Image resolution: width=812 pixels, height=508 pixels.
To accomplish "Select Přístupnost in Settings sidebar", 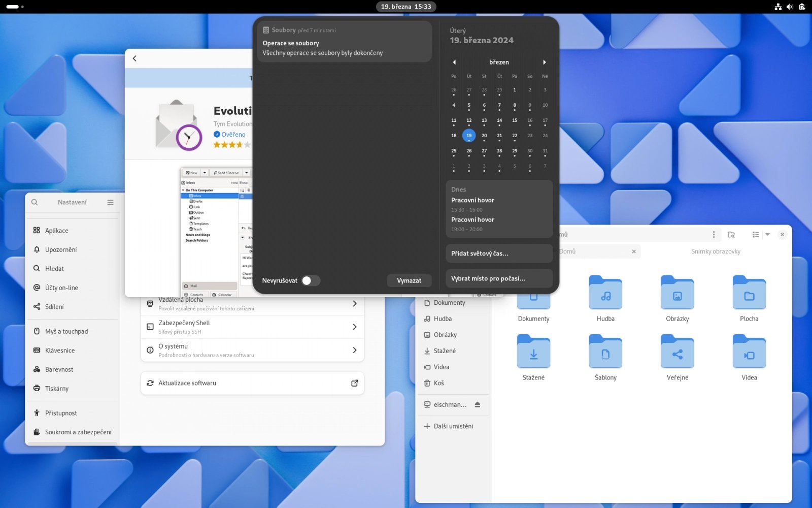I will tap(73, 413).
